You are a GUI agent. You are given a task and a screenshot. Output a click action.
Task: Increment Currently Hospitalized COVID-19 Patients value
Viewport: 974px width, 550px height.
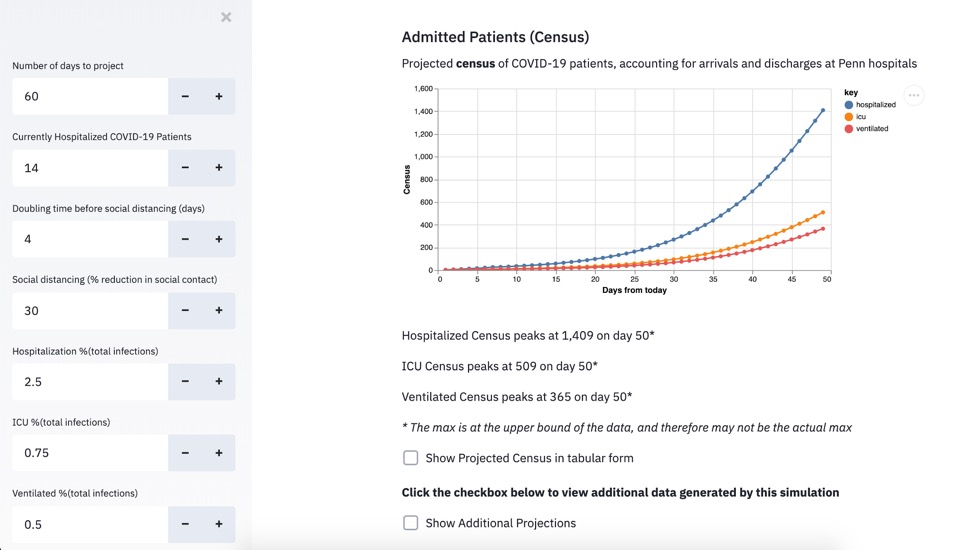point(219,168)
